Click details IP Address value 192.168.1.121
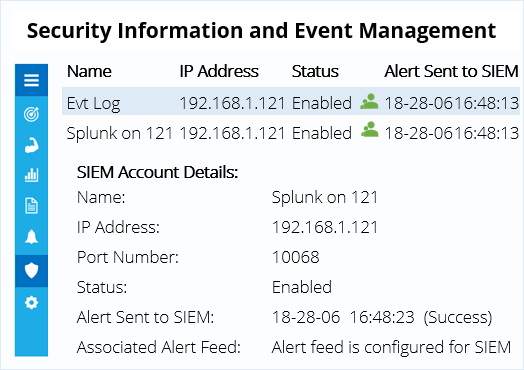 (324, 227)
